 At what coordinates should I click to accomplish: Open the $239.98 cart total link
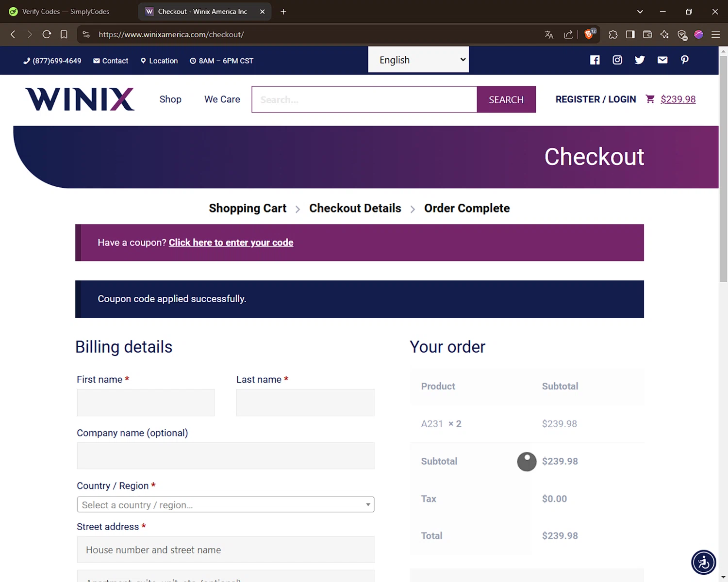point(678,99)
